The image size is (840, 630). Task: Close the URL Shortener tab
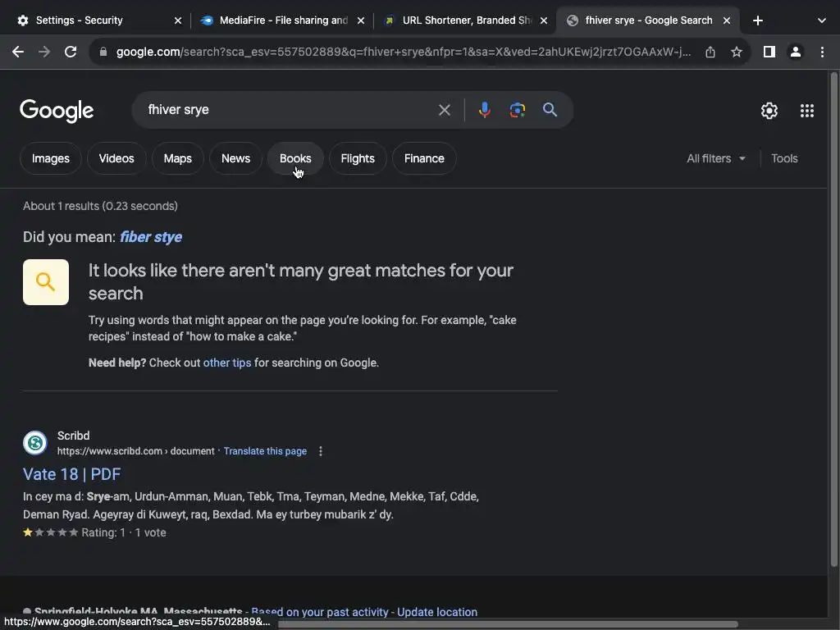[544, 21]
